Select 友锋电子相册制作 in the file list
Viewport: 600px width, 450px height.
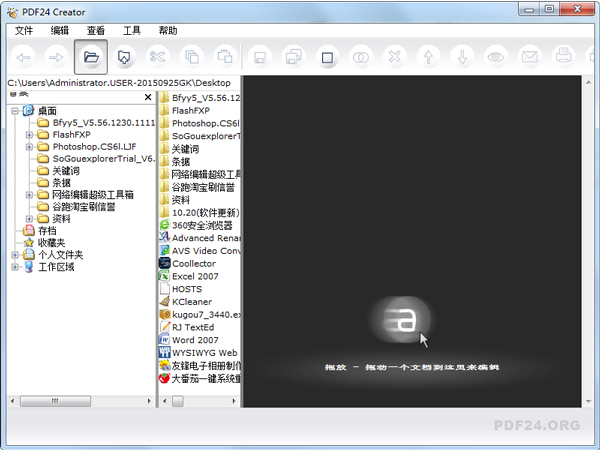pyautogui.click(x=206, y=366)
